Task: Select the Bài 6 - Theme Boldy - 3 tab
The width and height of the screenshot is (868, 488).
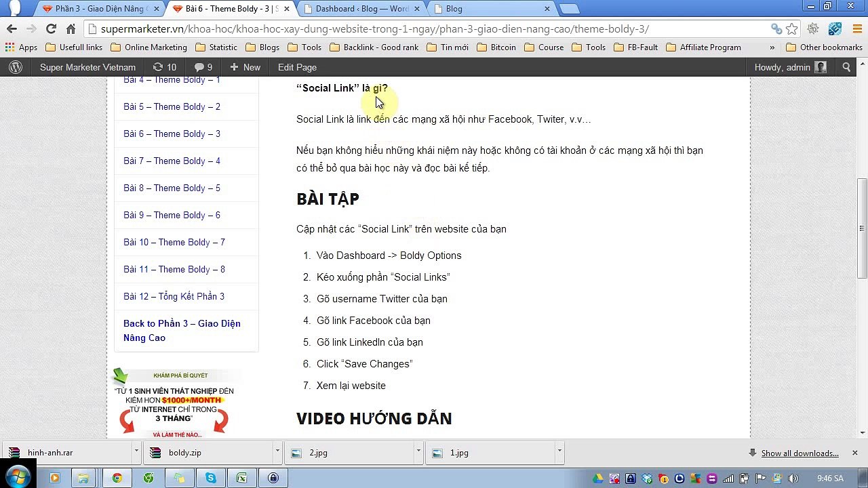Action: coord(231,9)
